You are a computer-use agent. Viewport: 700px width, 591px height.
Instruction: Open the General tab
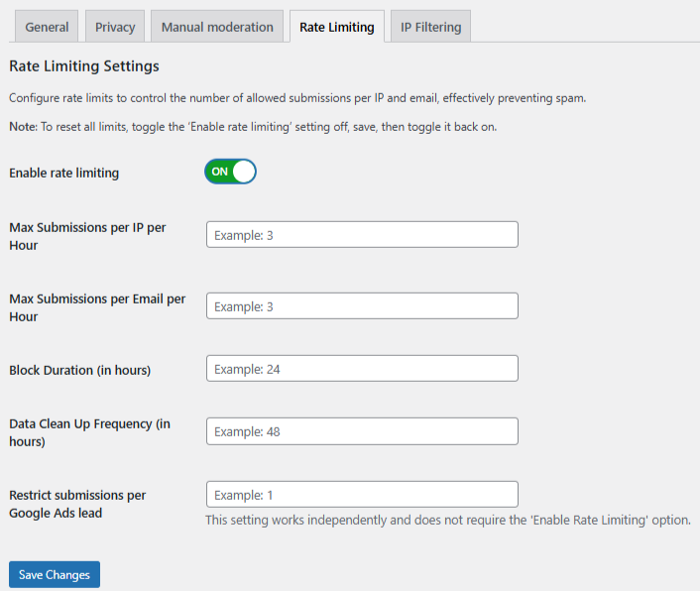pyautogui.click(x=47, y=27)
